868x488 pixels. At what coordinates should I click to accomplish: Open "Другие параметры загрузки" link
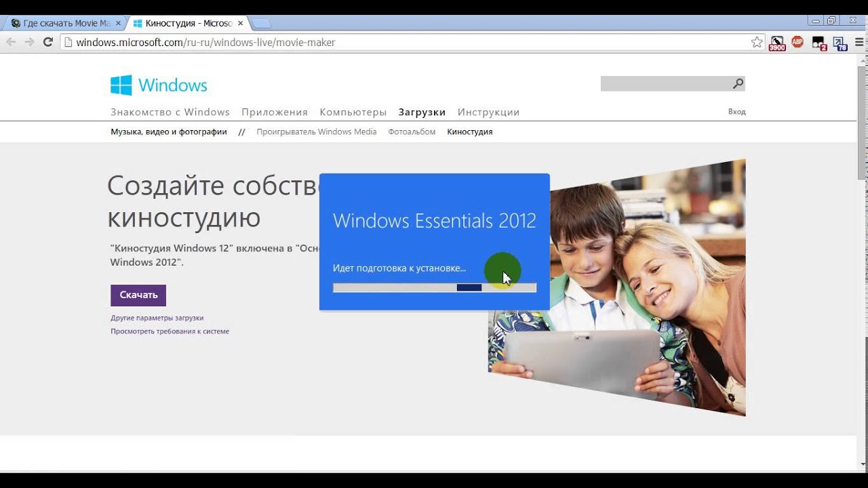point(157,318)
